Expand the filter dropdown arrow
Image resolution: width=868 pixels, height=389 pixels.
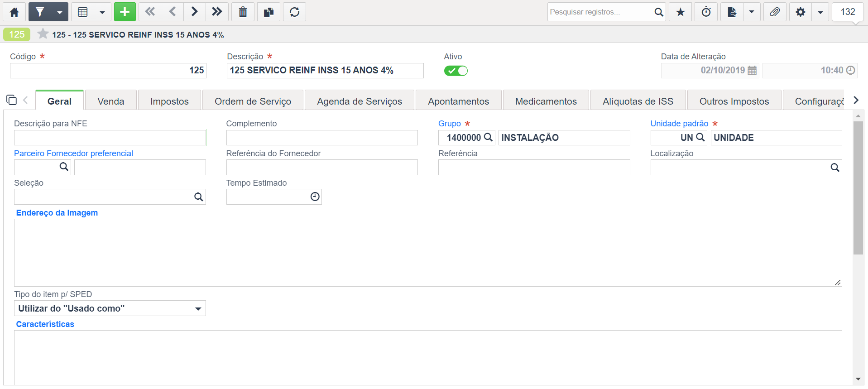pyautogui.click(x=60, y=12)
